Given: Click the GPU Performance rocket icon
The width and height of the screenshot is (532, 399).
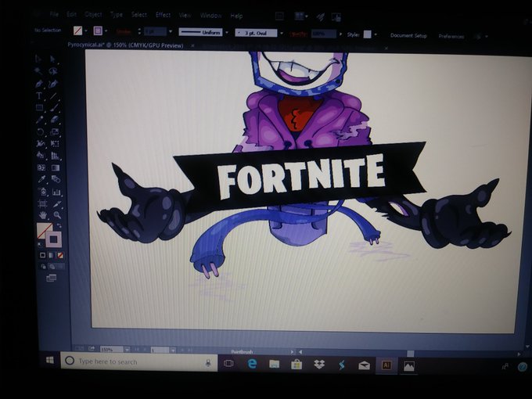Looking at the screenshot, I should (320, 17).
